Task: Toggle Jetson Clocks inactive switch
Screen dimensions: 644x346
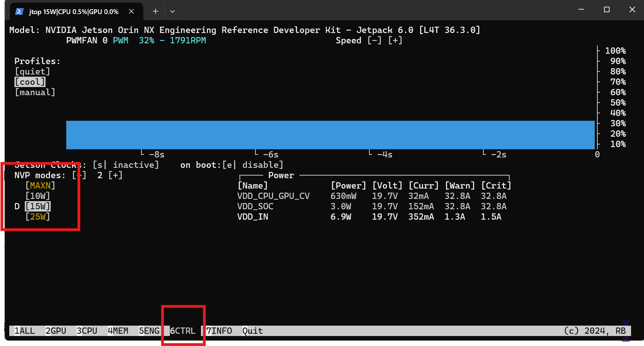Action: 125,165
